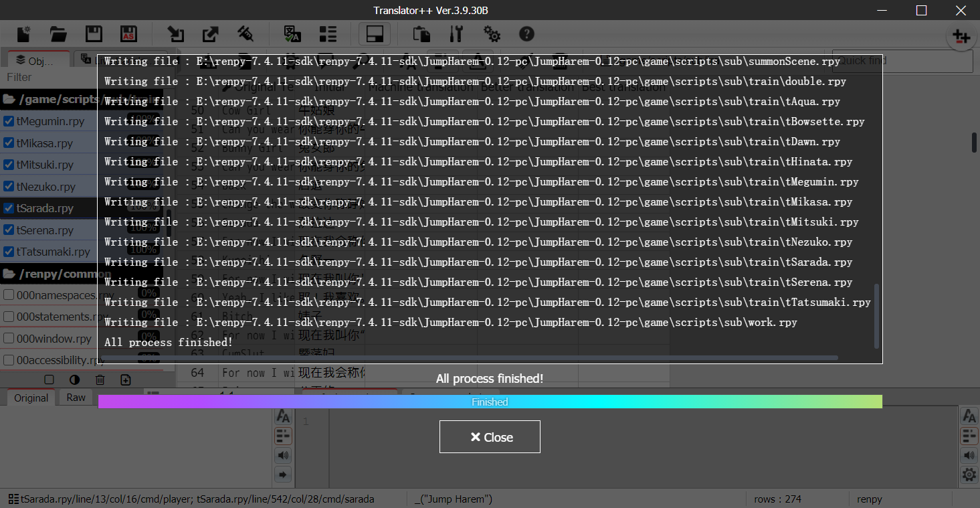Toggle the tSerena.rpy checkbox
The image size is (980, 508).
click(x=9, y=230)
